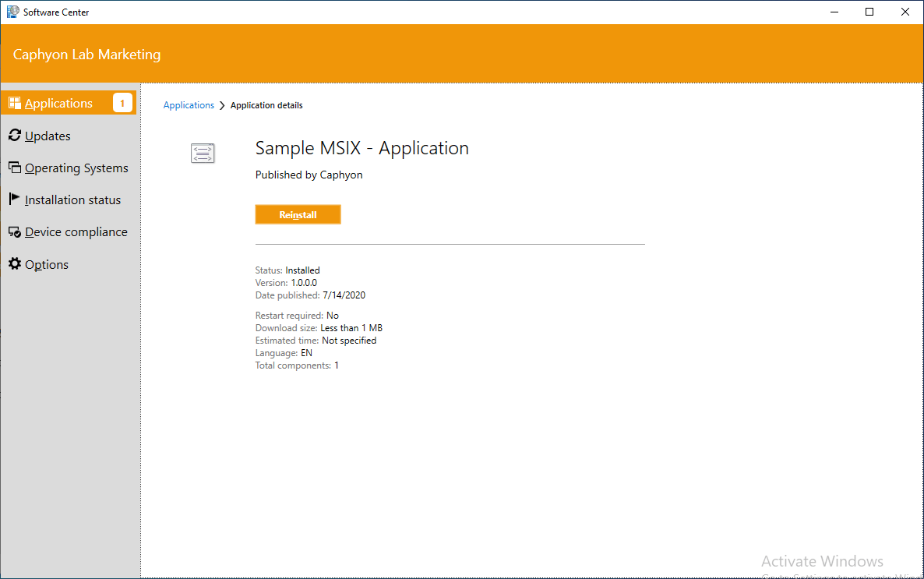Image resolution: width=924 pixels, height=579 pixels.
Task: Open the Applications sidebar section
Action: (69, 103)
